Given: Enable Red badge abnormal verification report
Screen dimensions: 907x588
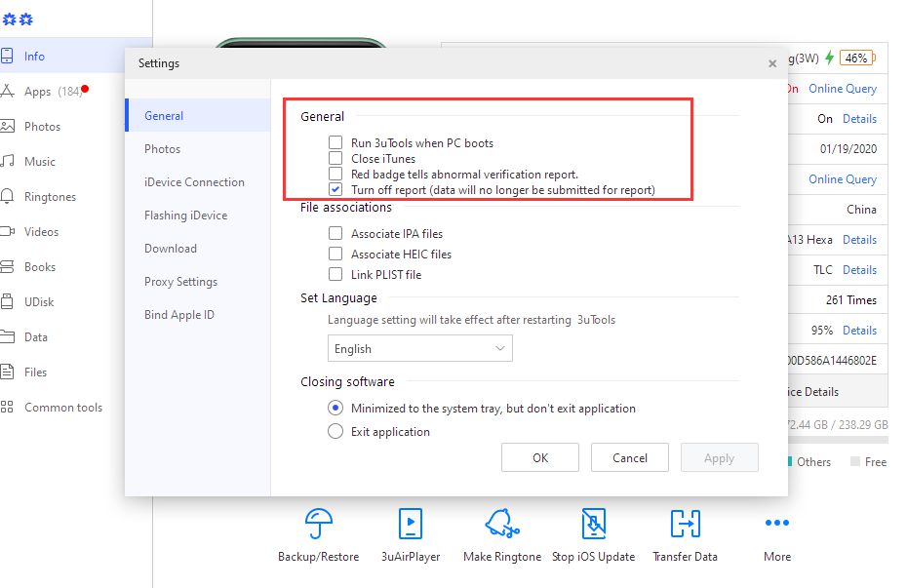Looking at the screenshot, I should 335,174.
